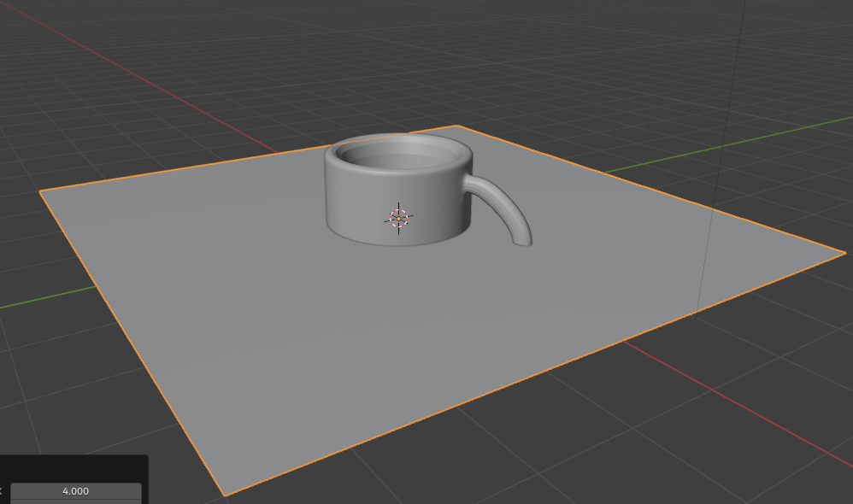
Task: Click the 4.000 value field
Action: click(x=75, y=491)
